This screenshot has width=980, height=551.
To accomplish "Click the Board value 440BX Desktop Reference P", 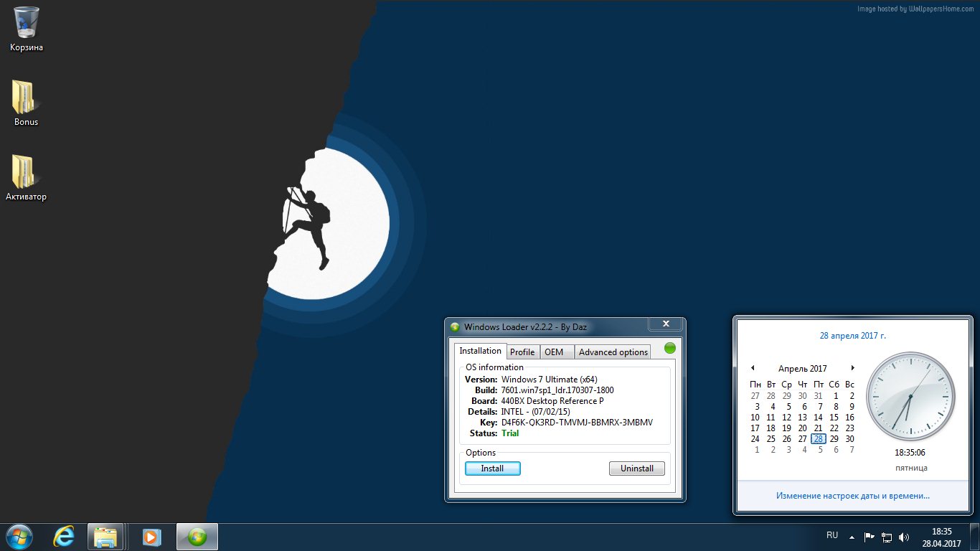I will tap(552, 401).
